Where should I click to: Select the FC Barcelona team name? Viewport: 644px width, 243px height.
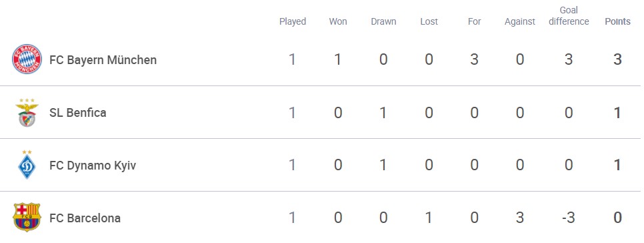tap(85, 218)
